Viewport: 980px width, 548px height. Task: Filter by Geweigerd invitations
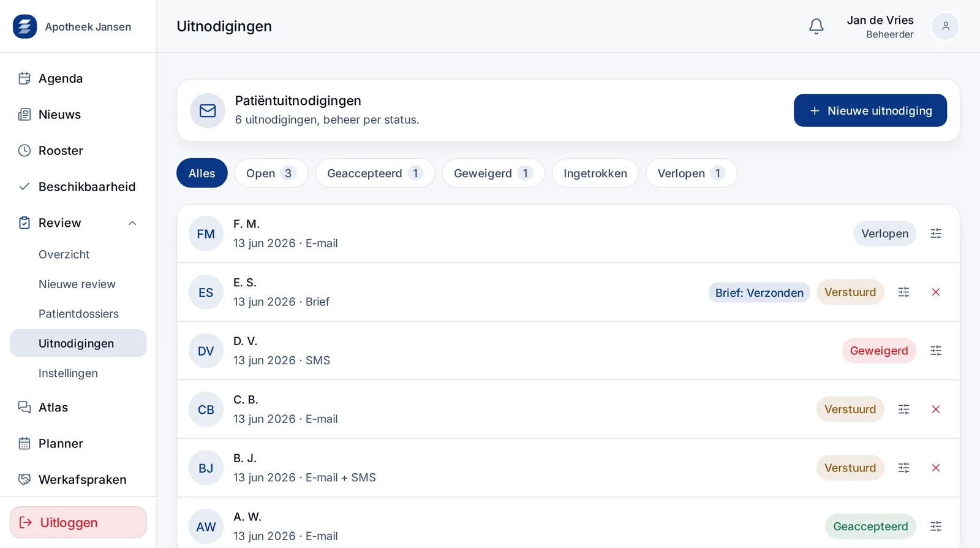point(493,173)
